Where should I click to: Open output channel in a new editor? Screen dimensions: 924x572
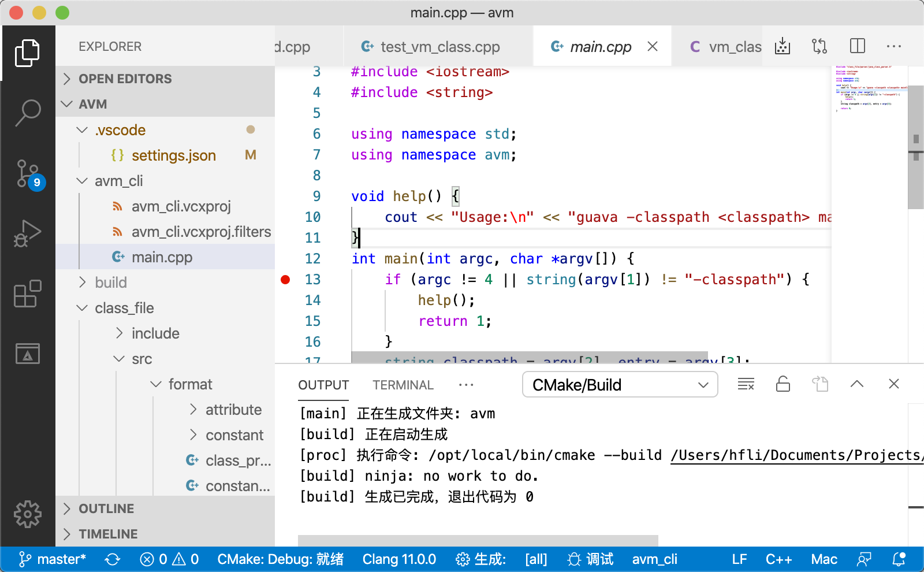point(820,383)
